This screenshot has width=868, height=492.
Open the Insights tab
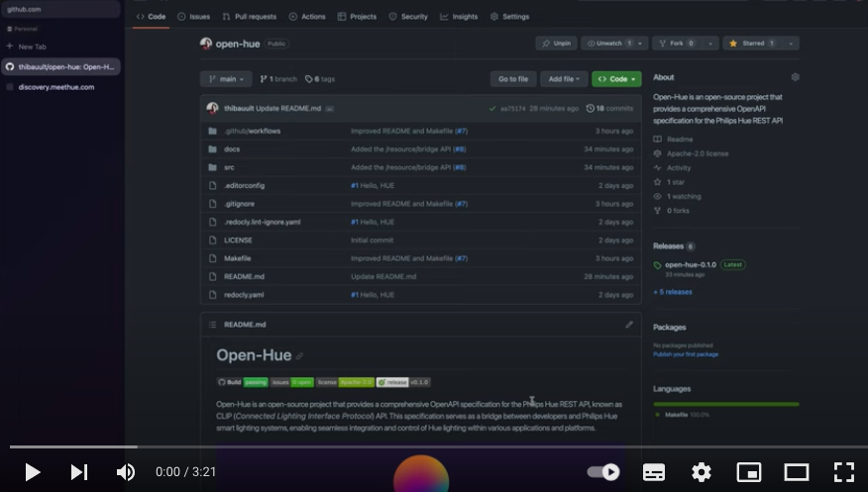[x=459, y=17]
